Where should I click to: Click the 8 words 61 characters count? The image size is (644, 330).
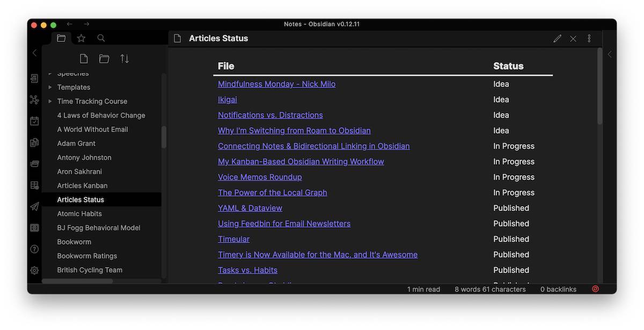pos(490,289)
